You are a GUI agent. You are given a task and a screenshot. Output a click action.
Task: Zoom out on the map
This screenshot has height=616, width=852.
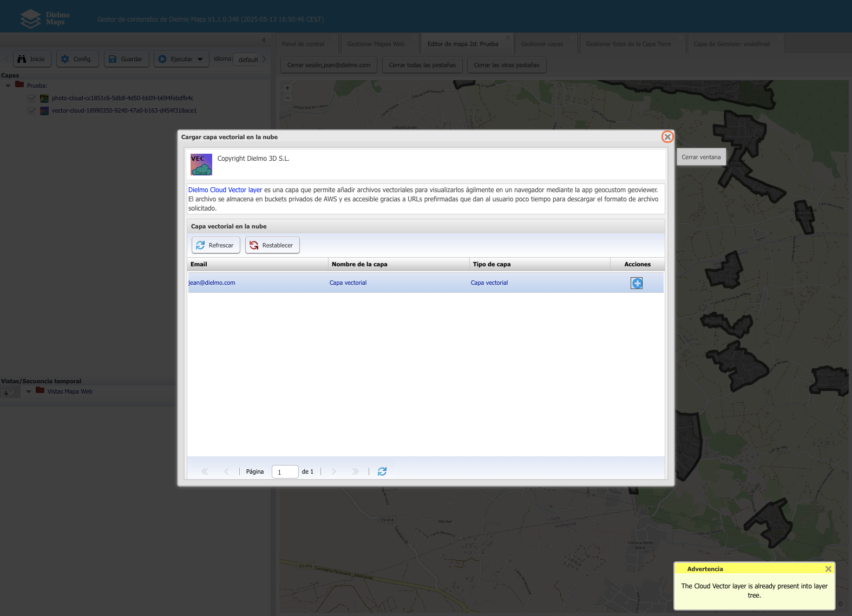coord(287,98)
